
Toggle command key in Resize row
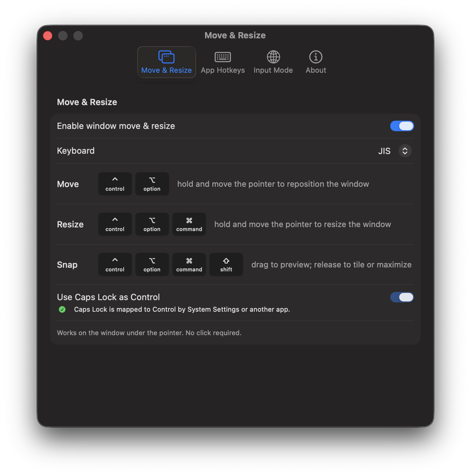pos(189,224)
